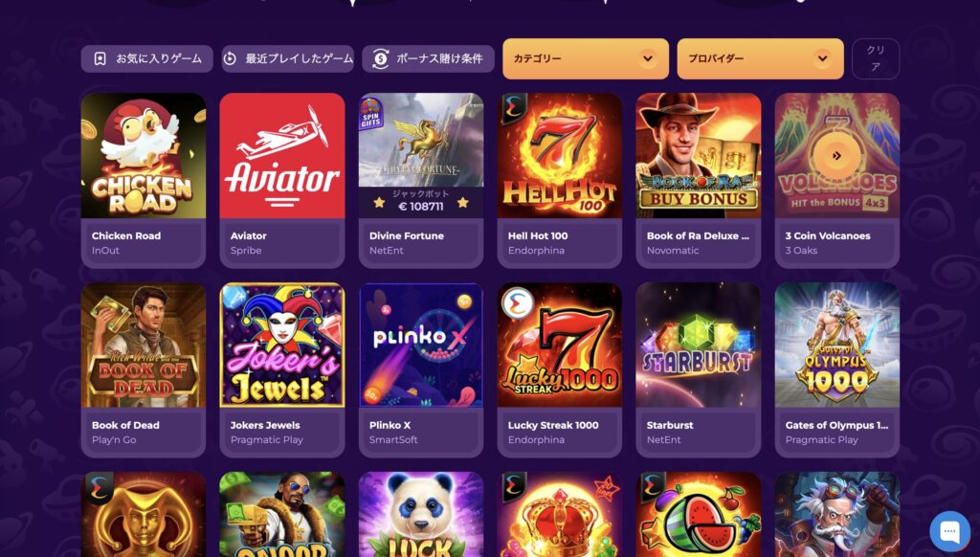Toggle お気に入りゲーム favorites filter
The width and height of the screenshot is (980, 557).
coord(146,58)
